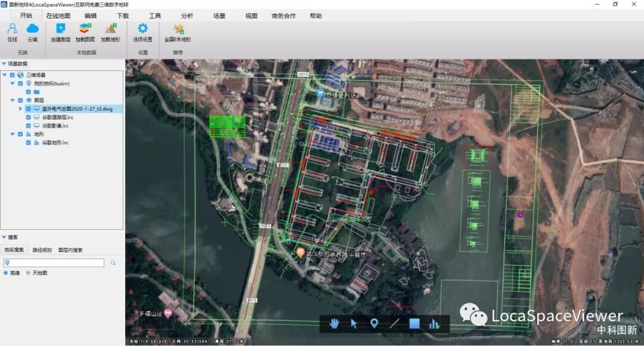Click the orange restaurant map marker
This screenshot has width=644, height=346.
tap(300, 252)
